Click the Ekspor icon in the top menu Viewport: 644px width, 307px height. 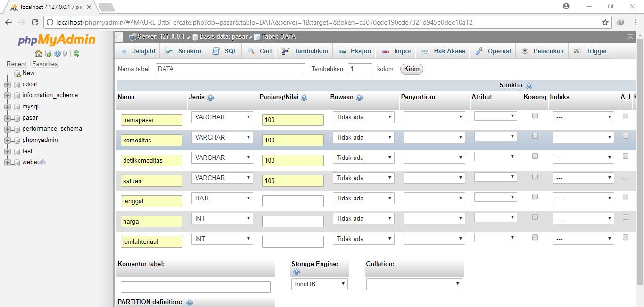click(x=343, y=51)
